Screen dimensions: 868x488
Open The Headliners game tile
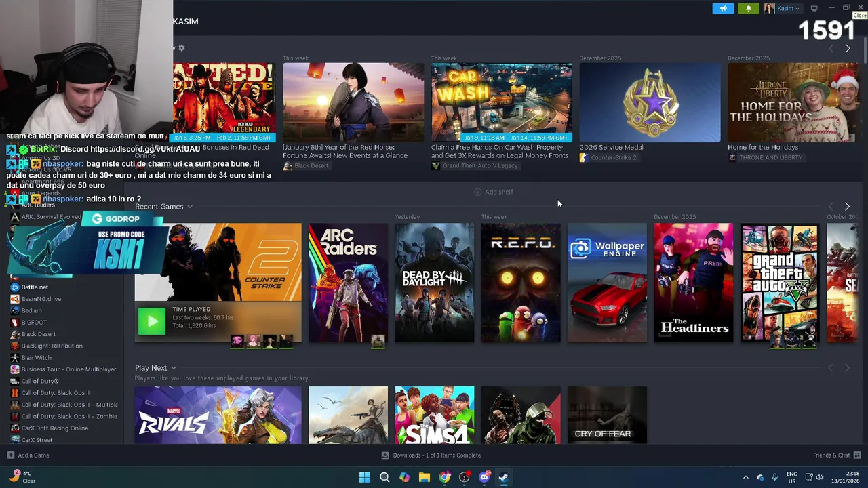click(693, 283)
